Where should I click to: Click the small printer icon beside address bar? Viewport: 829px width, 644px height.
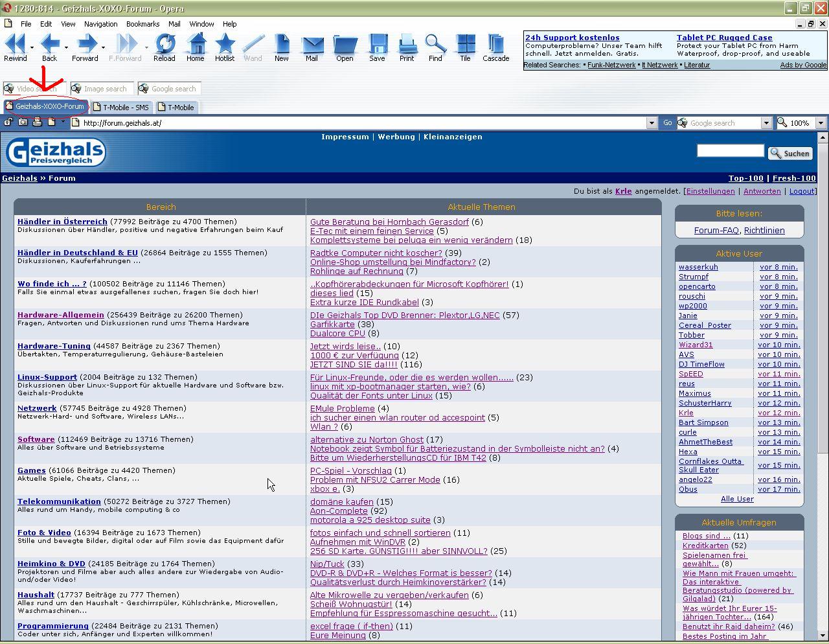(x=38, y=122)
